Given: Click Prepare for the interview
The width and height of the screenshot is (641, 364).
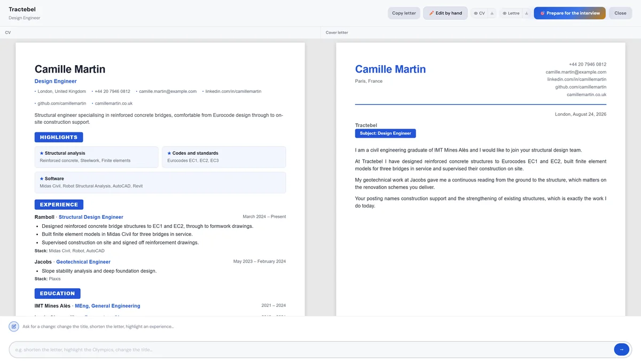Looking at the screenshot, I should (x=569, y=13).
